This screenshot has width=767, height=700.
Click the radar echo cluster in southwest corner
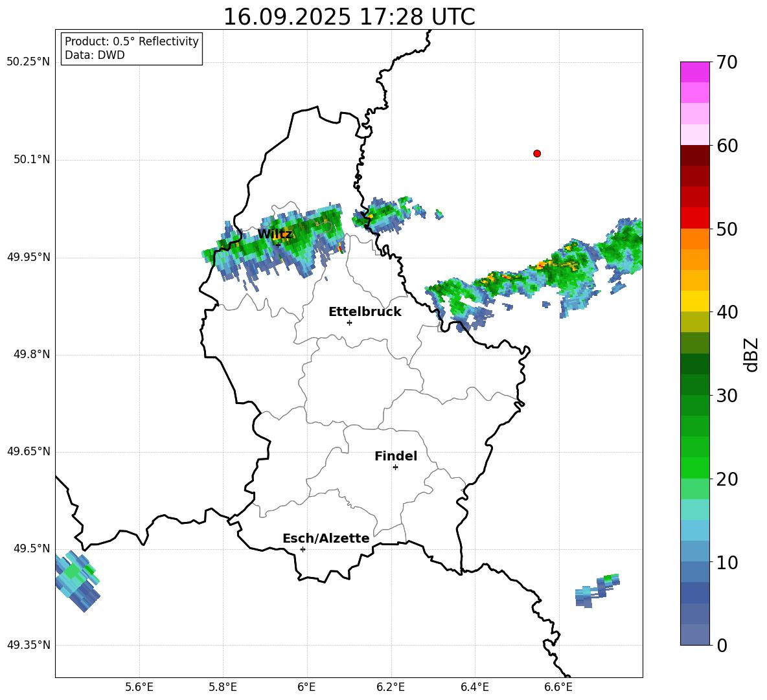pyautogui.click(x=77, y=581)
